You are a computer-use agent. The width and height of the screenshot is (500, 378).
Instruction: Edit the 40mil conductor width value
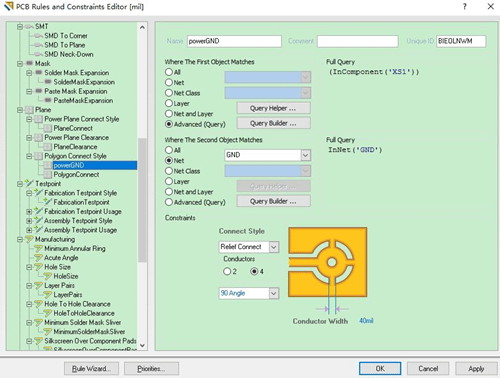point(366,321)
